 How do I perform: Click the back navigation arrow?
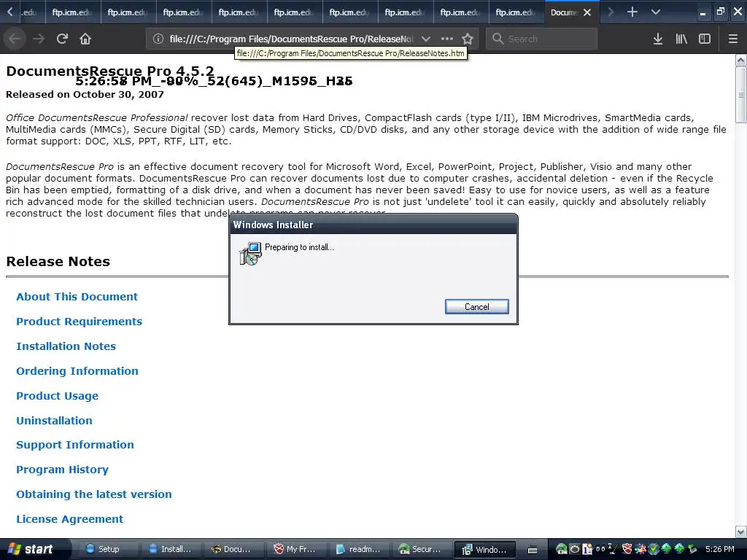click(x=15, y=39)
